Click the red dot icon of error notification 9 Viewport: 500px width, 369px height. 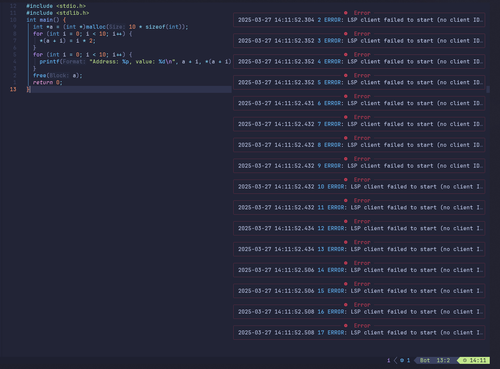click(x=346, y=159)
